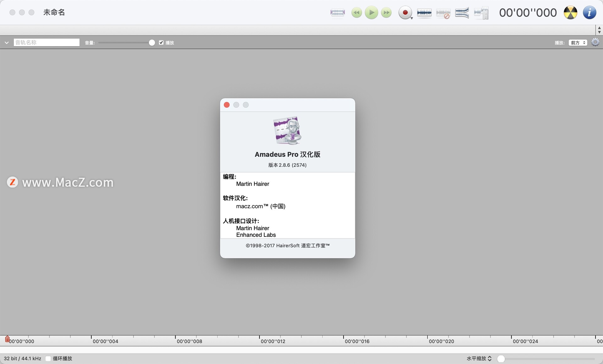Click the green fast-forward button
The width and height of the screenshot is (603, 364).
pos(386,13)
